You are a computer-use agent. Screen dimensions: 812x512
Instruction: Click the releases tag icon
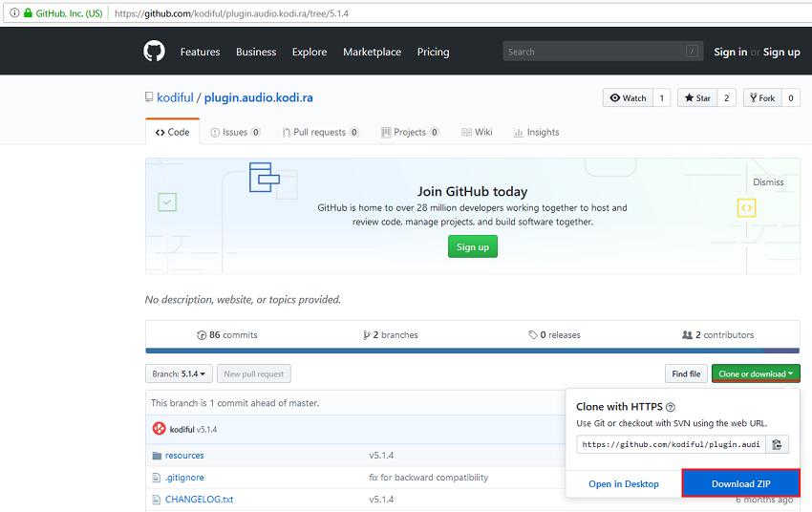pyautogui.click(x=533, y=335)
